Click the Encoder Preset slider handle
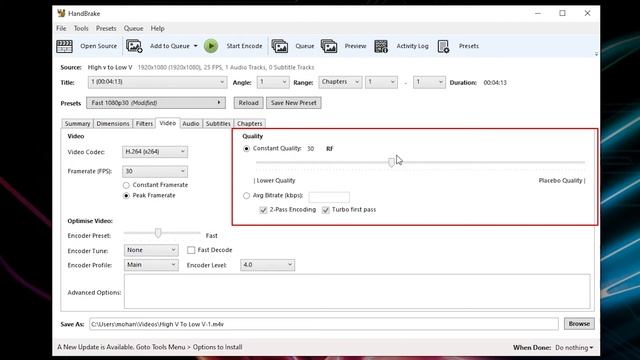 pyautogui.click(x=158, y=233)
